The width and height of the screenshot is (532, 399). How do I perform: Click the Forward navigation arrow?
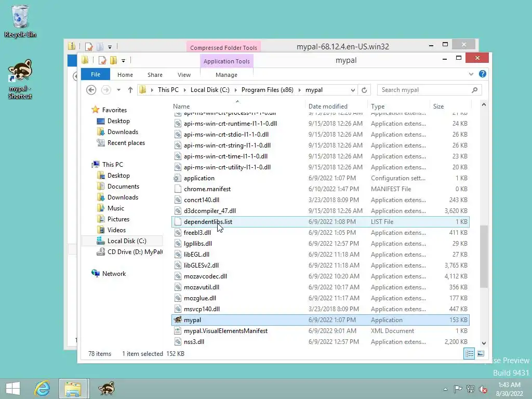pyautogui.click(x=106, y=90)
